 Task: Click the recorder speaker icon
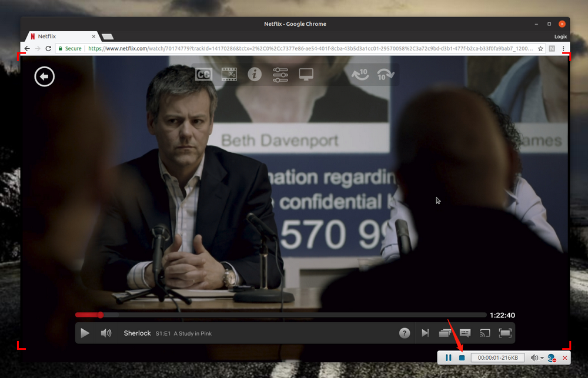click(x=534, y=358)
